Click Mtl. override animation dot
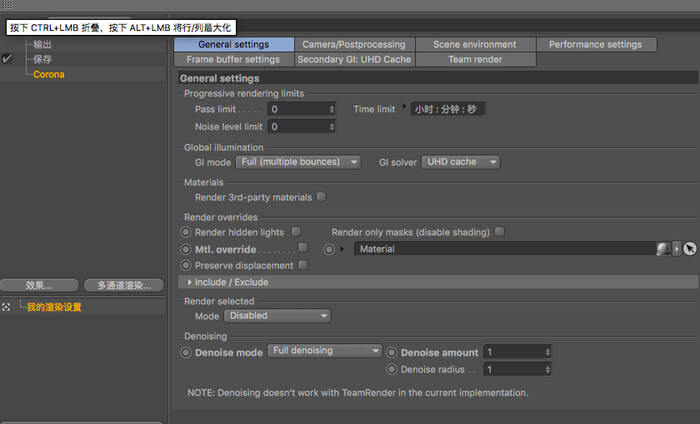This screenshot has width=700, height=424. [186, 249]
